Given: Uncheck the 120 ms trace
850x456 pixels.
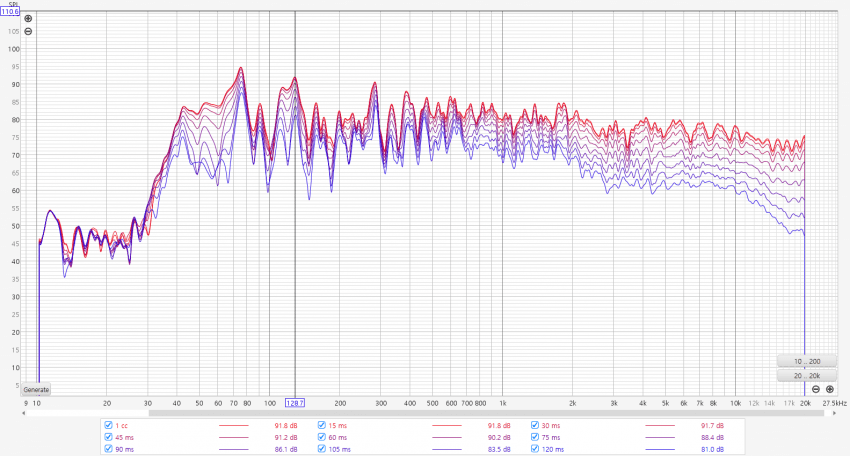Looking at the screenshot, I should coord(535,449).
